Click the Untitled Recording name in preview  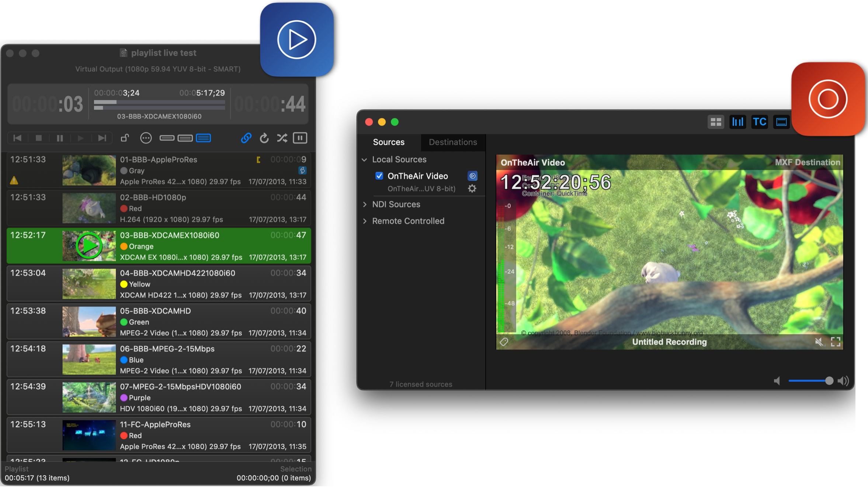pyautogui.click(x=669, y=342)
